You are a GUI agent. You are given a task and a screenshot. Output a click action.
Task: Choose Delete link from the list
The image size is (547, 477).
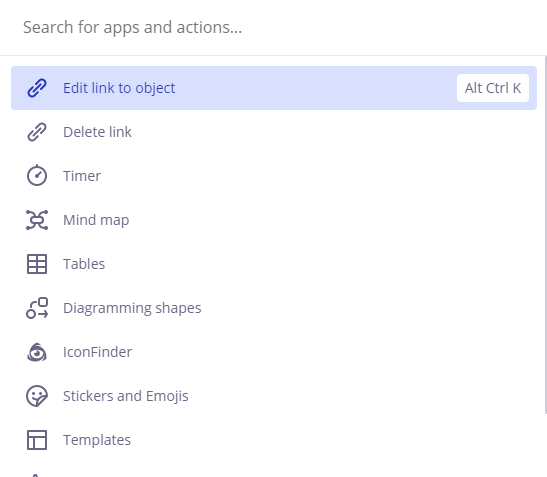coord(274,132)
